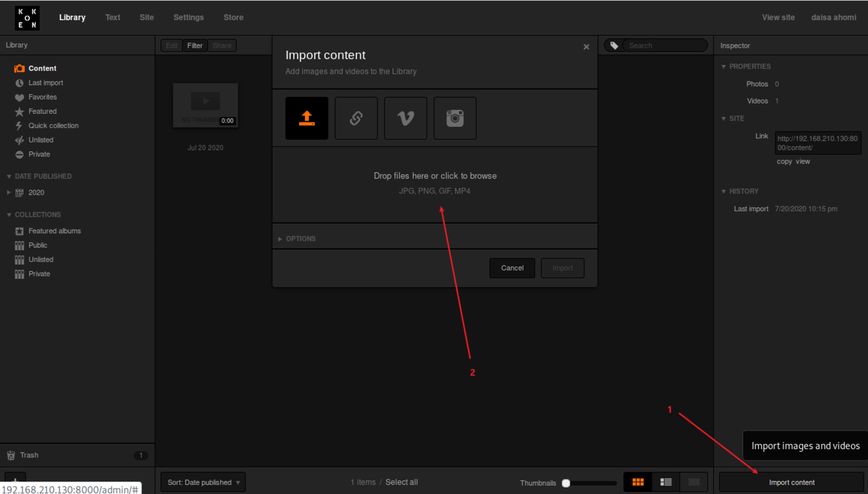This screenshot has height=494, width=868.
Task: Select the upload-from-computer import icon
Action: [x=306, y=118]
